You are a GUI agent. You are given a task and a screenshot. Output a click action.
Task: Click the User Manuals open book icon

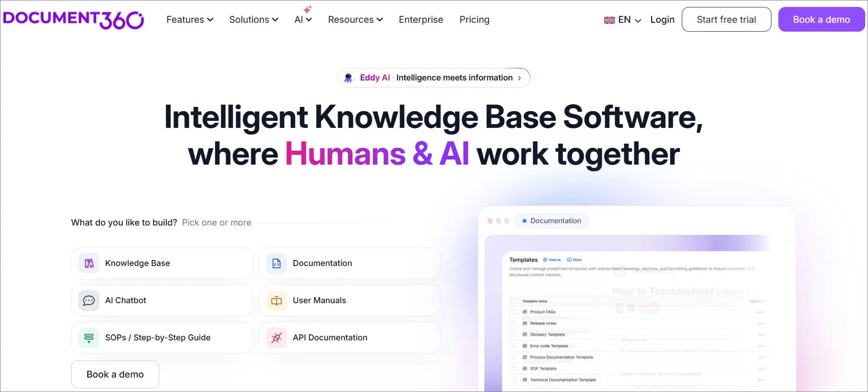(x=277, y=300)
